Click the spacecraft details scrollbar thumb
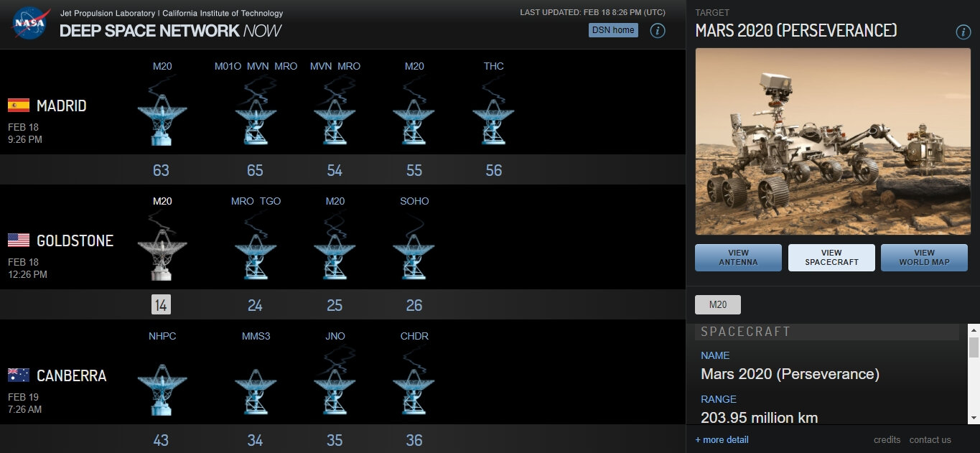 coord(974,347)
